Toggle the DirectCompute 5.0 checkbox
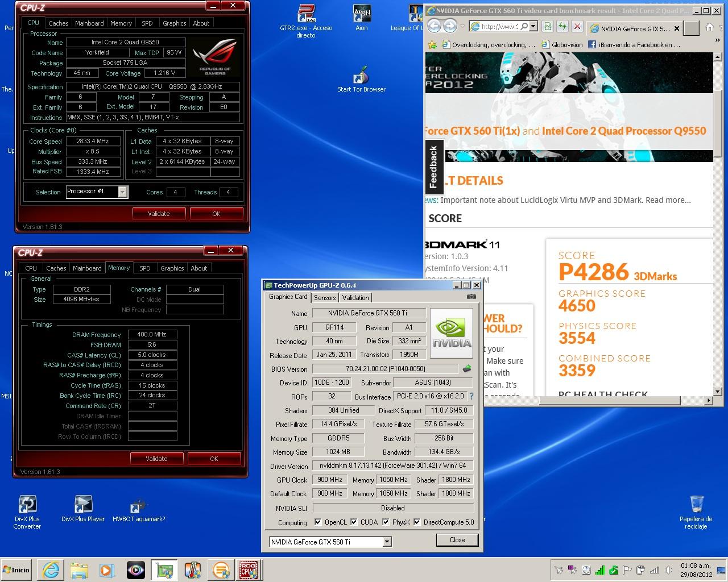Image resolution: width=728 pixels, height=582 pixels. pos(417,522)
